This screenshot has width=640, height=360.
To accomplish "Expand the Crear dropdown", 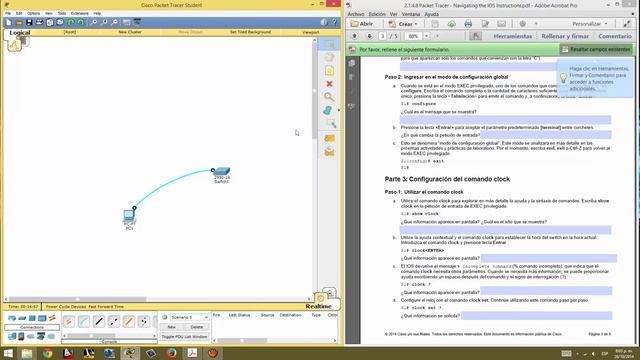I will 403,24.
